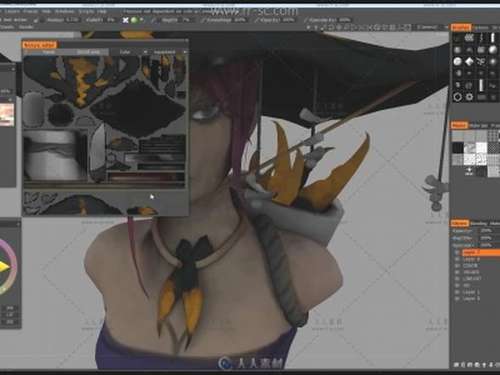Select the scissors-shaped tool icon in tool panel
The width and height of the screenshot is (500, 375).
[x=481, y=61]
